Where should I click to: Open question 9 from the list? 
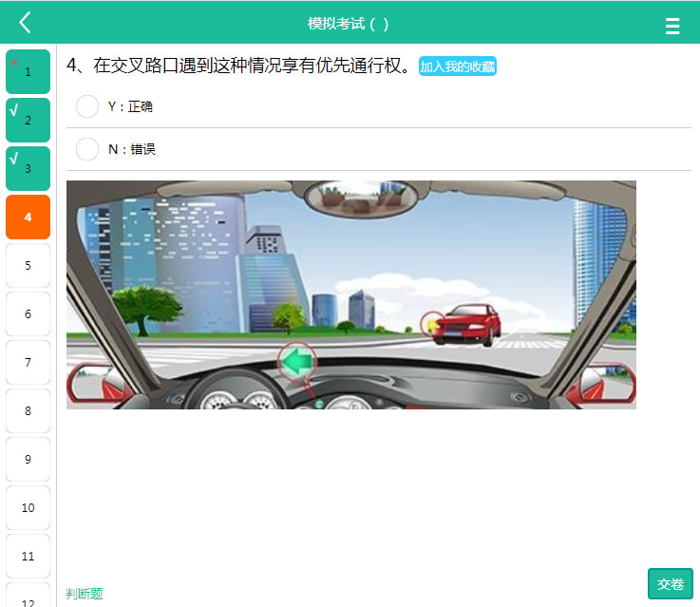pos(28,459)
